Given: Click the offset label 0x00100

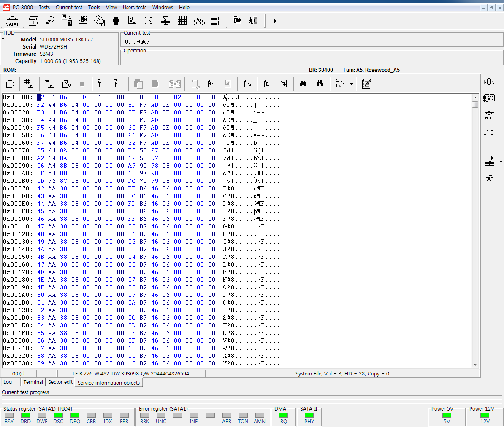Looking at the screenshot, I should (x=17, y=219).
